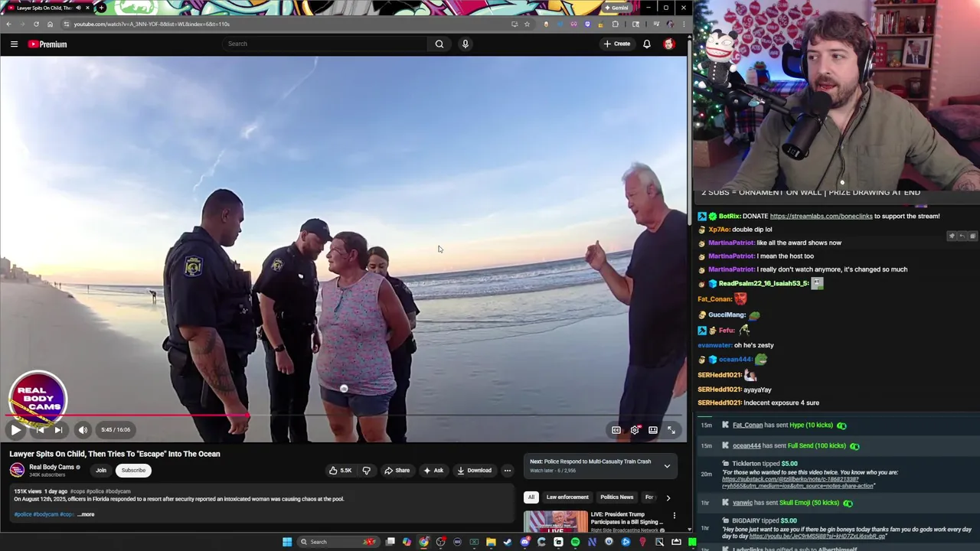980x551 pixels.
Task: Select the All filter chip
Action: 531,497
